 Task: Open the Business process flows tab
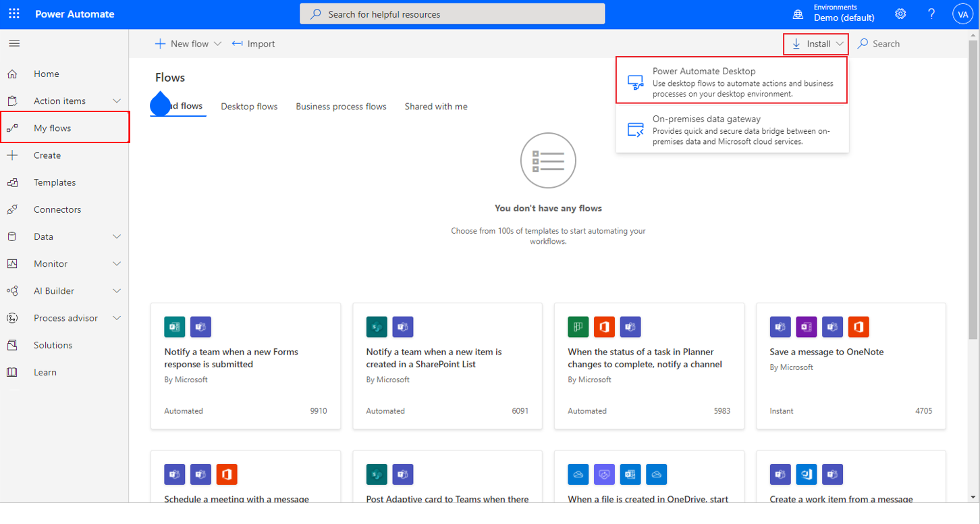[x=341, y=106]
